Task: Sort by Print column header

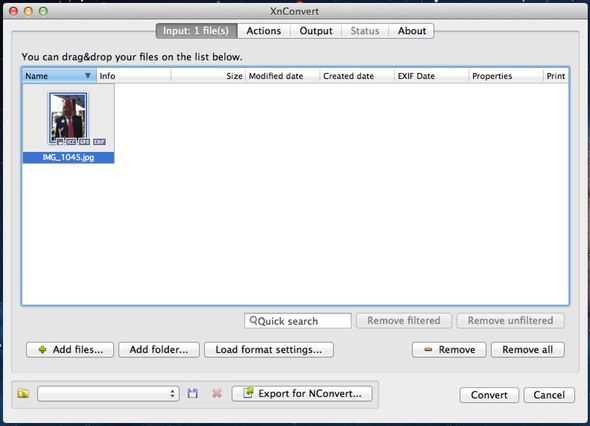Action: pos(556,76)
